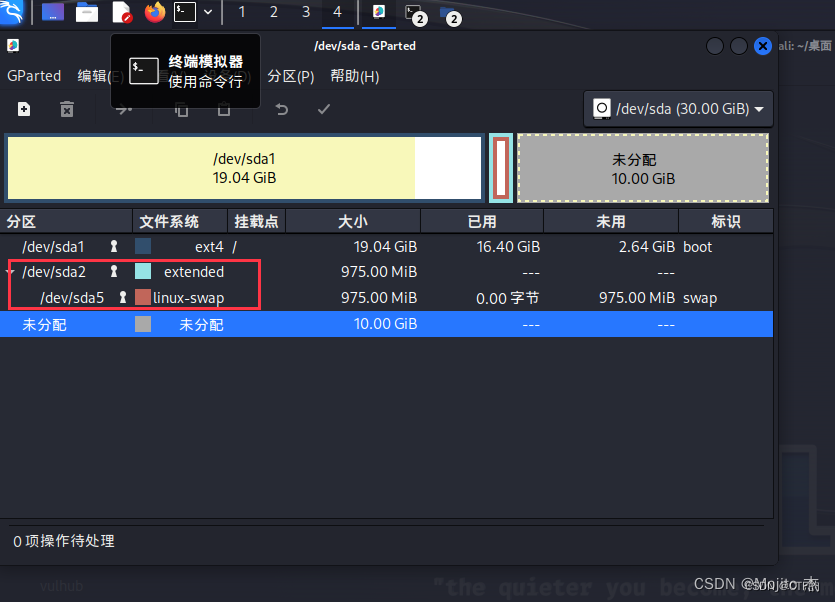This screenshot has width=835, height=602.
Task: Sort by the 大小 column header
Action: coord(353,221)
